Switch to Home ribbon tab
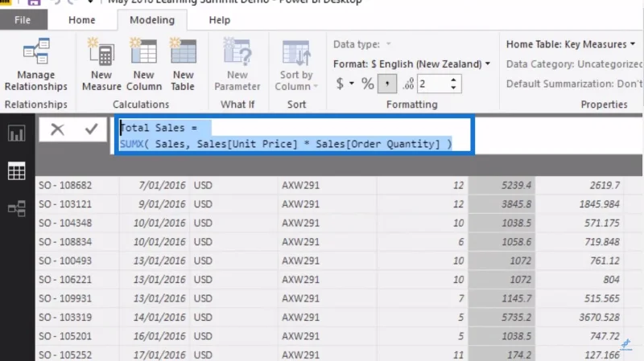644x361 pixels. pyautogui.click(x=82, y=20)
